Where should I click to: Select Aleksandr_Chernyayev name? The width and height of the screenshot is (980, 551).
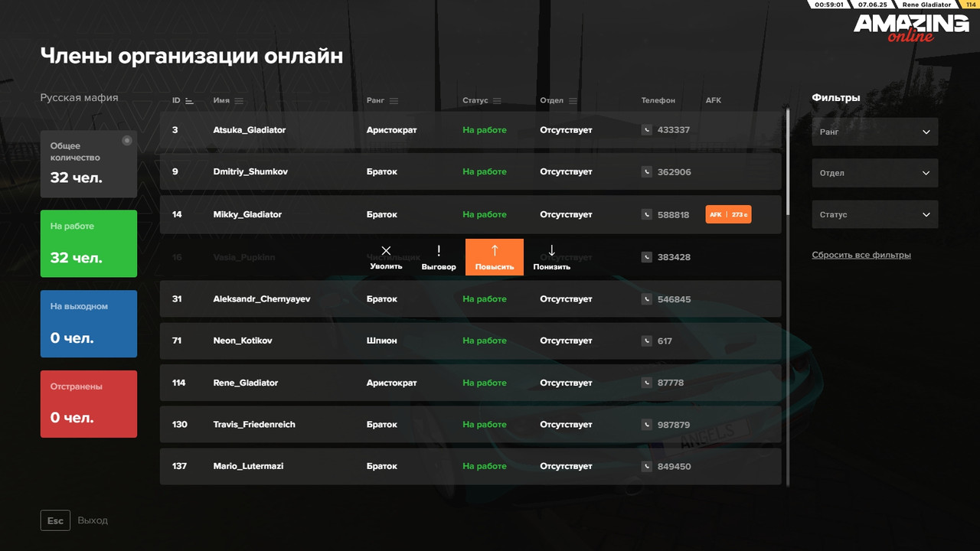point(262,299)
